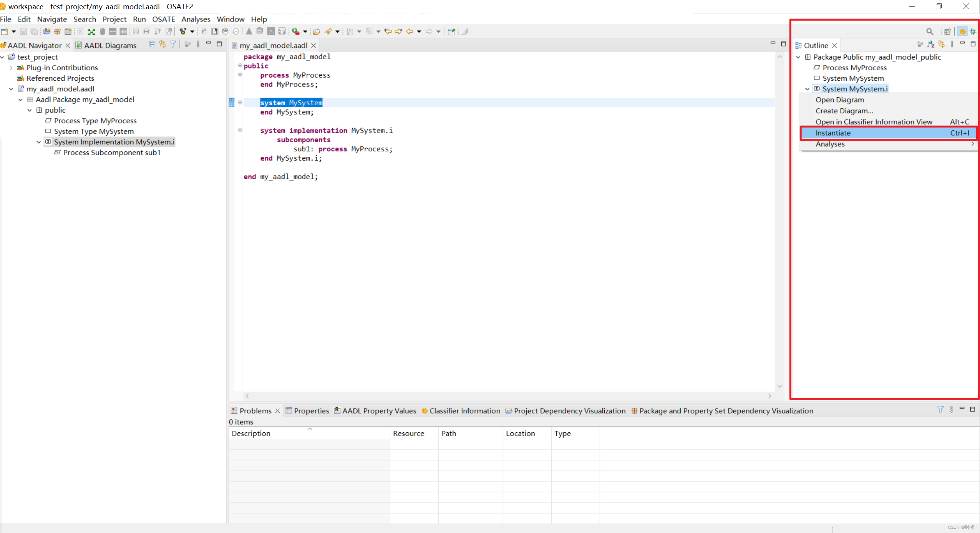This screenshot has width=980, height=533.
Task: Open the OSATE menu in menu bar
Action: pos(163,19)
